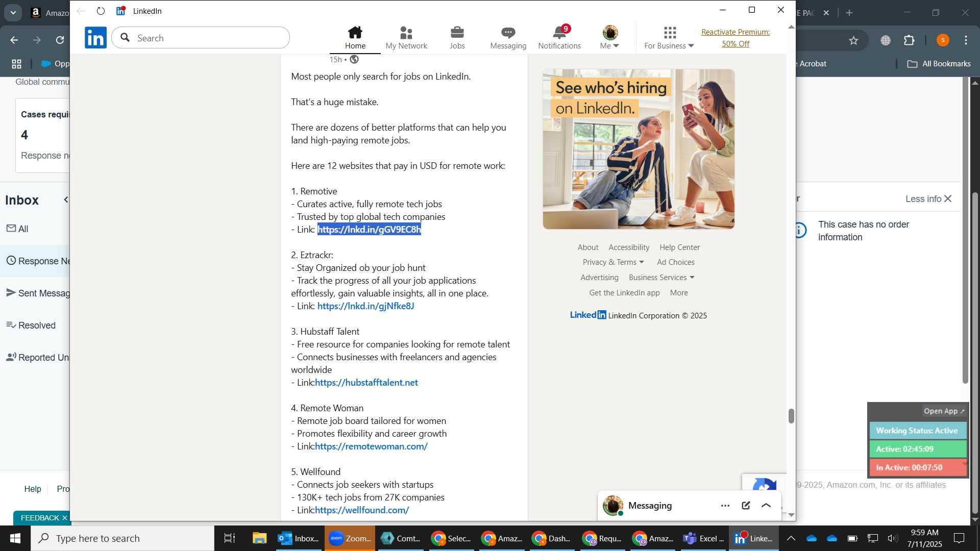
Task: Open Chrome tab search dropdown
Action: 13,13
